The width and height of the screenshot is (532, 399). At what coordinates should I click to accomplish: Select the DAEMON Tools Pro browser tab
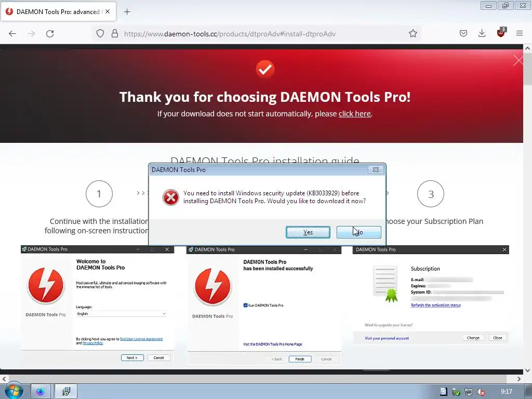tap(58, 11)
